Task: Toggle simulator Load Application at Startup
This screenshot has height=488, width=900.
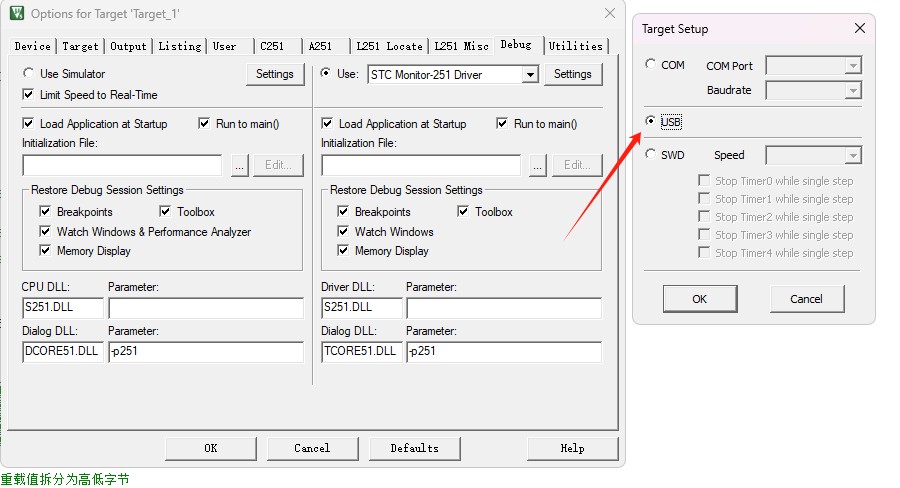Action: tap(28, 123)
